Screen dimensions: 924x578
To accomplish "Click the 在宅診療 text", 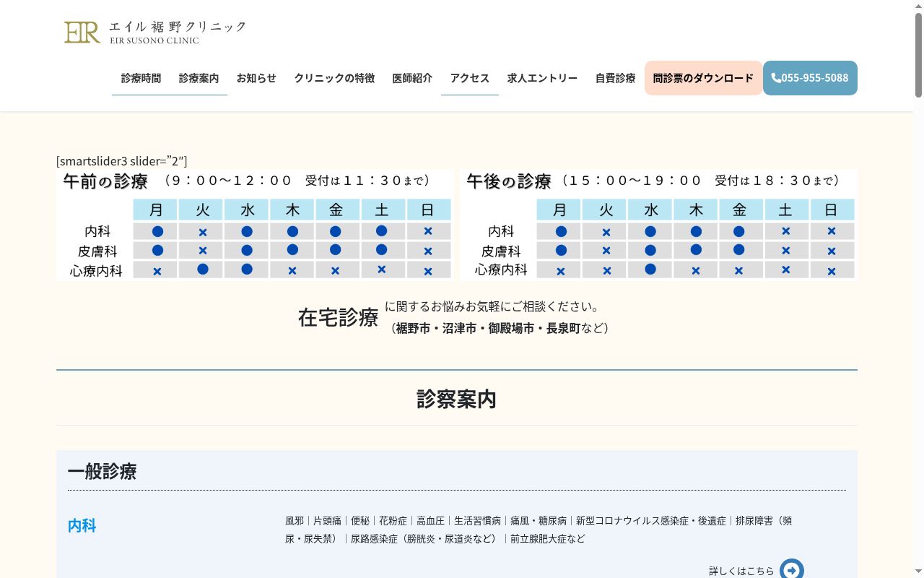I will [x=338, y=317].
